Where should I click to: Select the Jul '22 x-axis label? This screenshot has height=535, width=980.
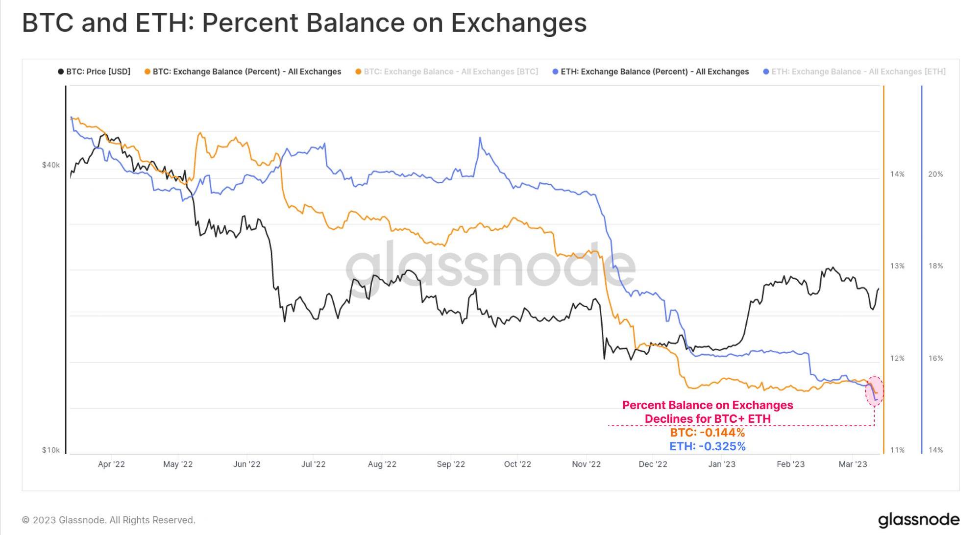pos(313,464)
